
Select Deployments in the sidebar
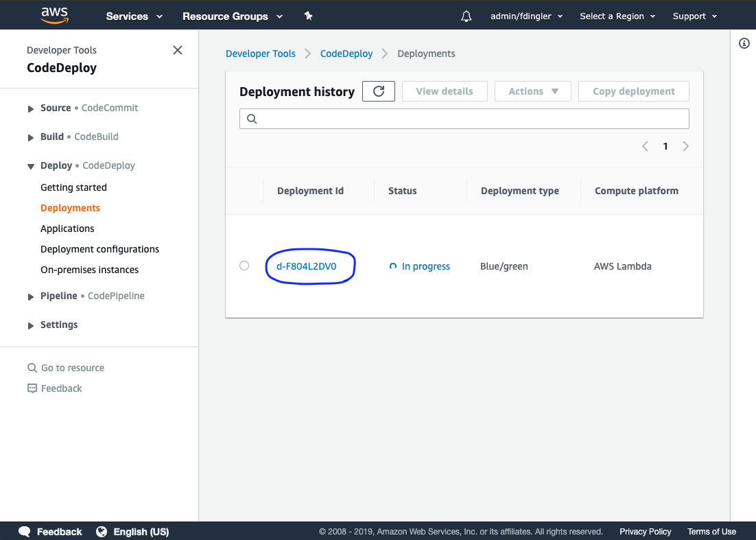pyautogui.click(x=71, y=208)
